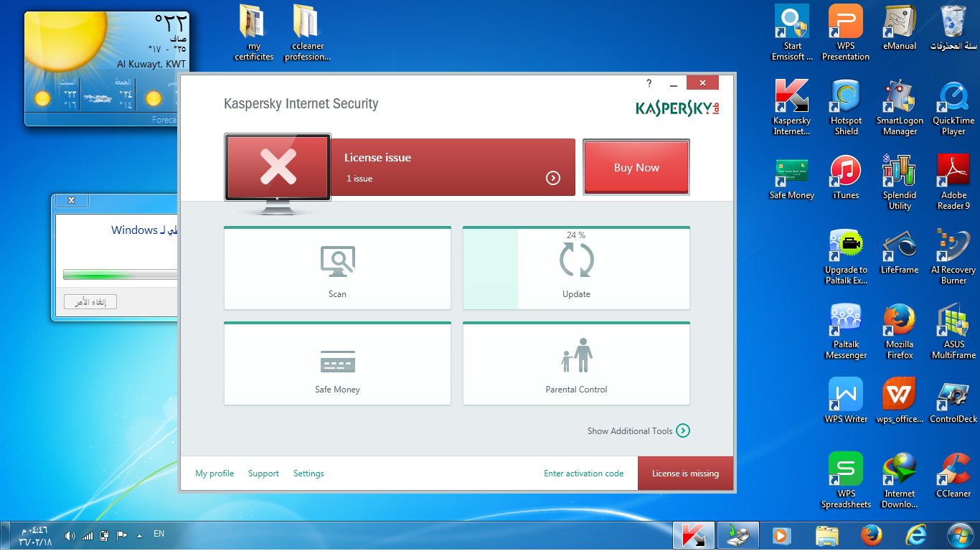
Task: Open WPS Presentation desktop shortcut
Action: pos(846,32)
